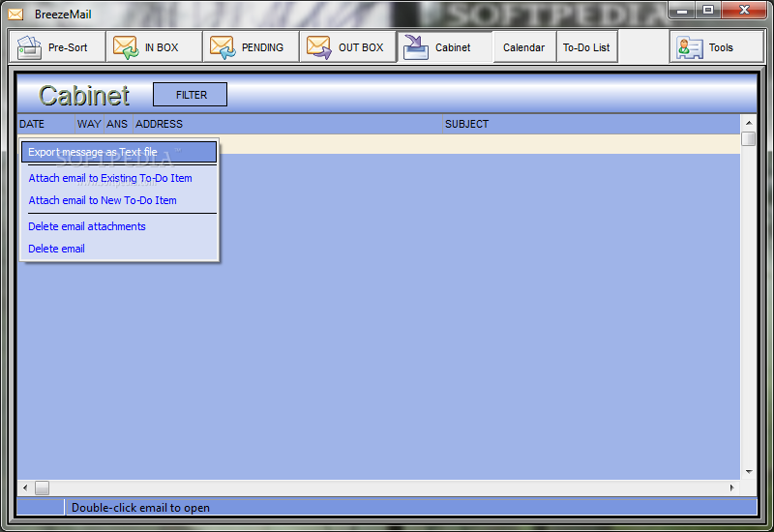Screen dimensions: 774x532
Task: Sort by the WAY column header
Action: click(x=89, y=124)
